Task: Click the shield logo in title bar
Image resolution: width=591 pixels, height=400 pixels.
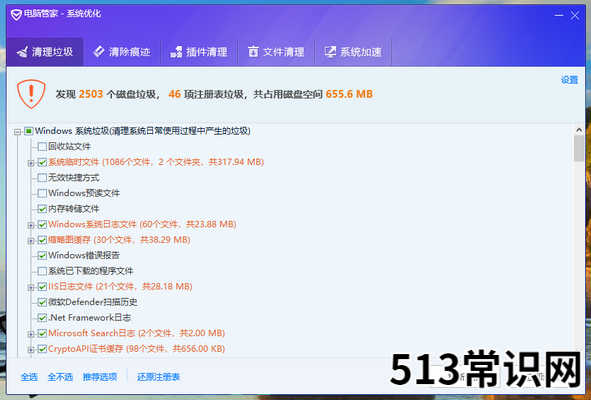Action: point(16,15)
